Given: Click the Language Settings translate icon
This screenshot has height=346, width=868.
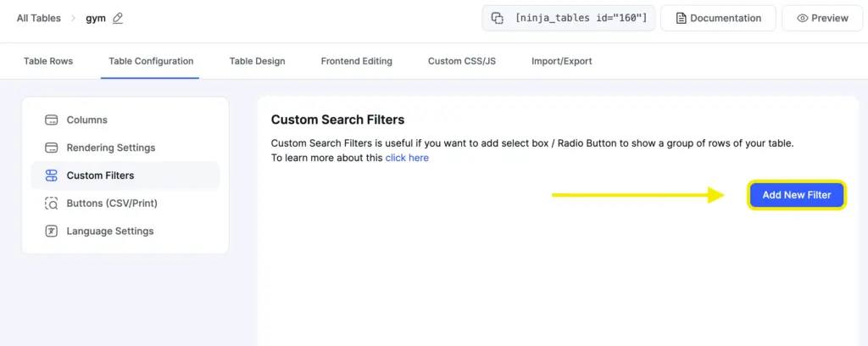Looking at the screenshot, I should [51, 231].
